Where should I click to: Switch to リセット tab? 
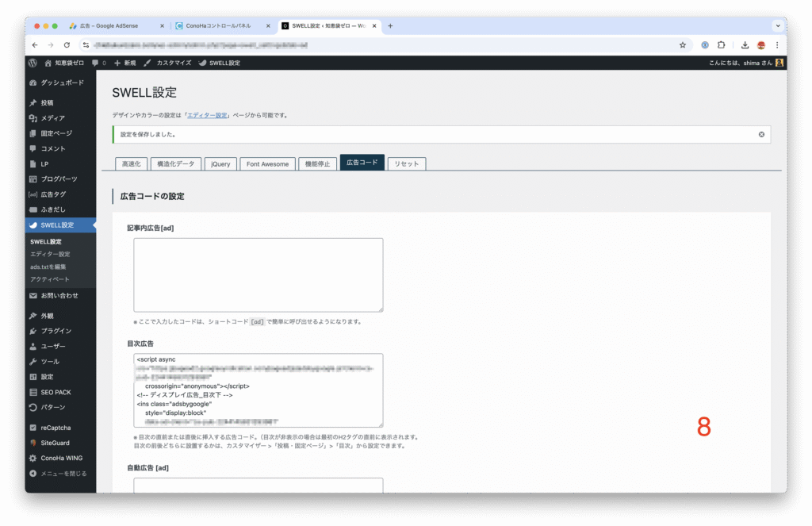407,163
